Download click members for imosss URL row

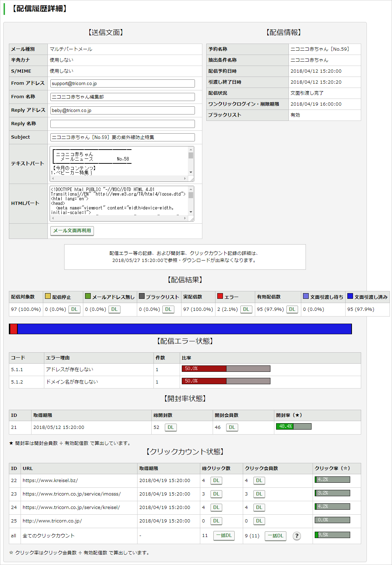pyautogui.click(x=259, y=494)
